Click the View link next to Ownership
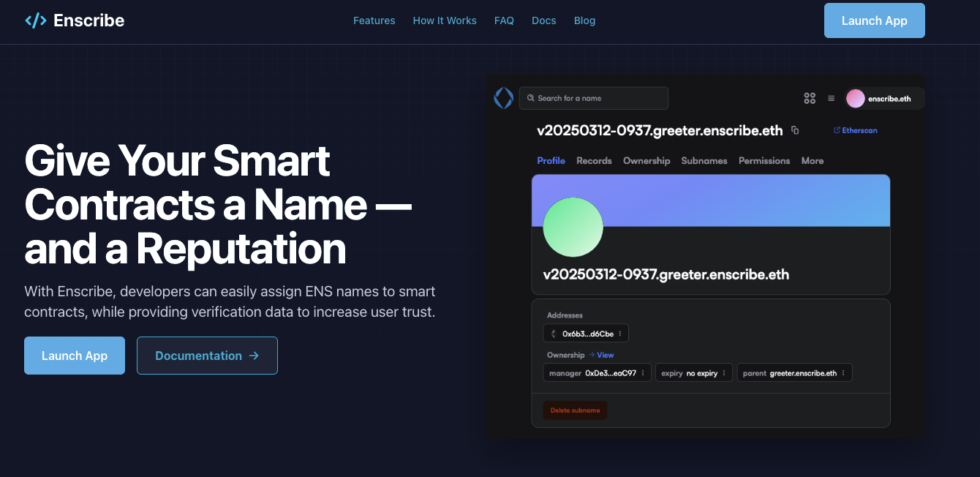Screen dimensions: 980x477 click(x=606, y=355)
